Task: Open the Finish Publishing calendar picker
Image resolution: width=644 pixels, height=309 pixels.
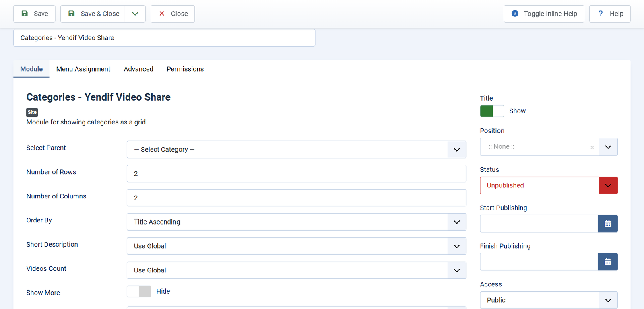Action: click(608, 262)
